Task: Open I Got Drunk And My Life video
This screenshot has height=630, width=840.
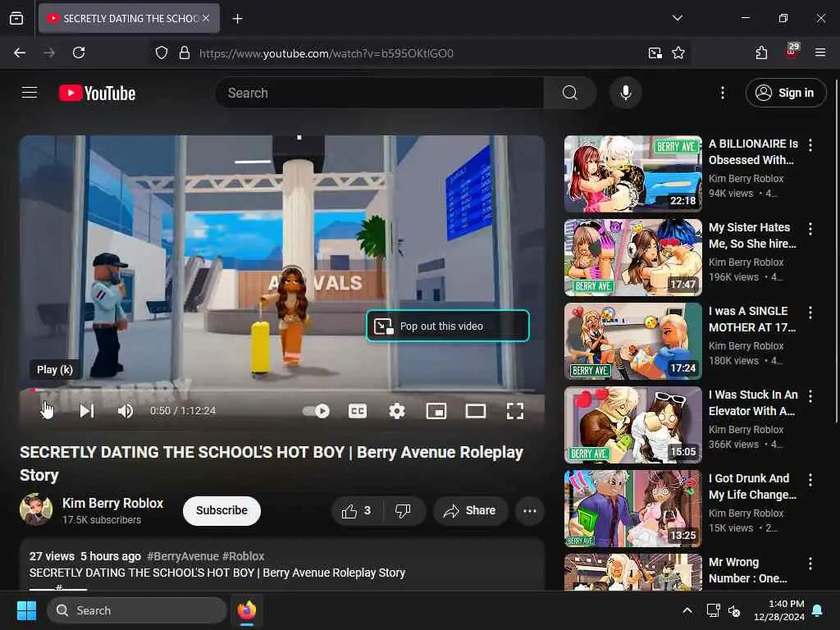Action: point(632,509)
